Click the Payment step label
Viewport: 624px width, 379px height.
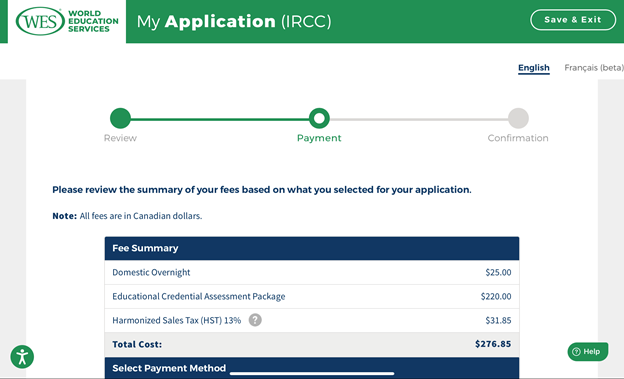click(x=319, y=138)
